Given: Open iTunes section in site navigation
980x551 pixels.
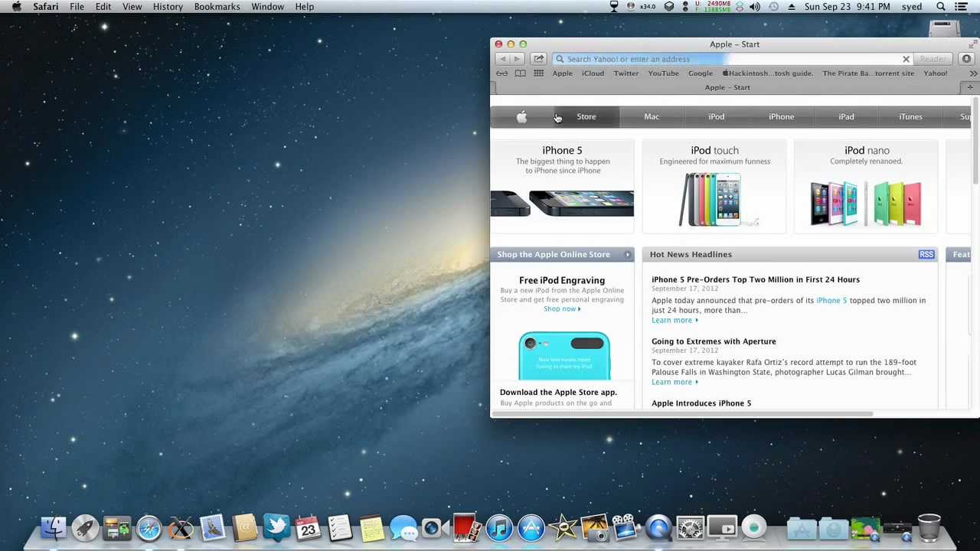Looking at the screenshot, I should [x=910, y=116].
